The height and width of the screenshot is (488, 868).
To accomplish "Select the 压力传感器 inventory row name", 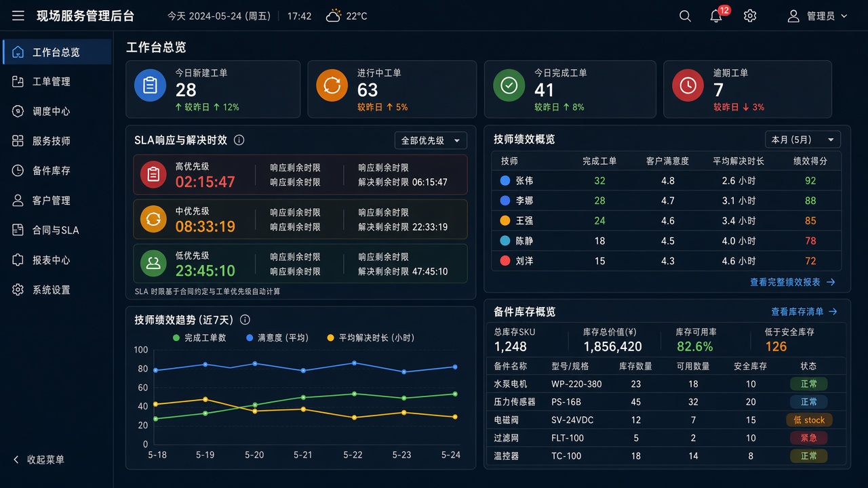I will pos(515,402).
